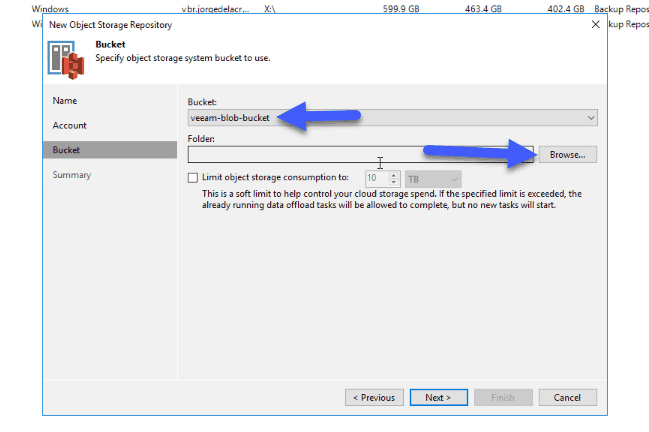The width and height of the screenshot is (649, 432).
Task: Go to the Name wizard step
Action: [65, 101]
